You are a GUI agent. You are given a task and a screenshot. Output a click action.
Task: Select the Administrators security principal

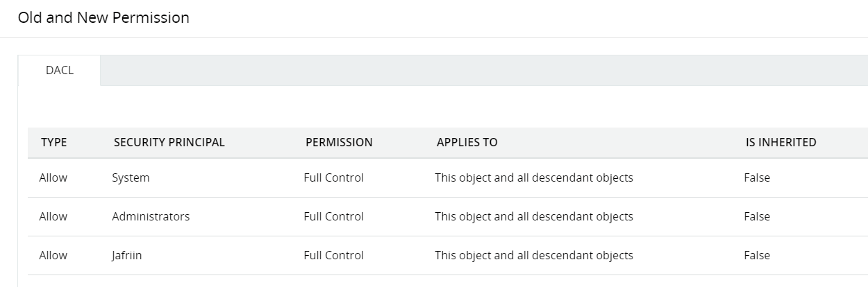tap(151, 216)
